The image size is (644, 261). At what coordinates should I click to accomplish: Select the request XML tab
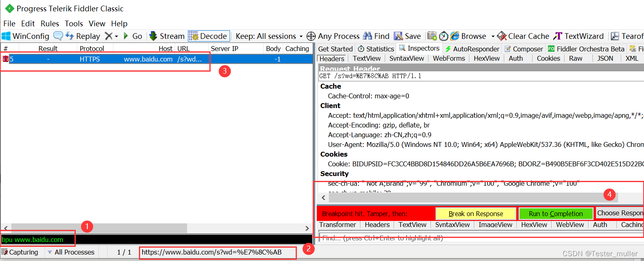click(632, 58)
